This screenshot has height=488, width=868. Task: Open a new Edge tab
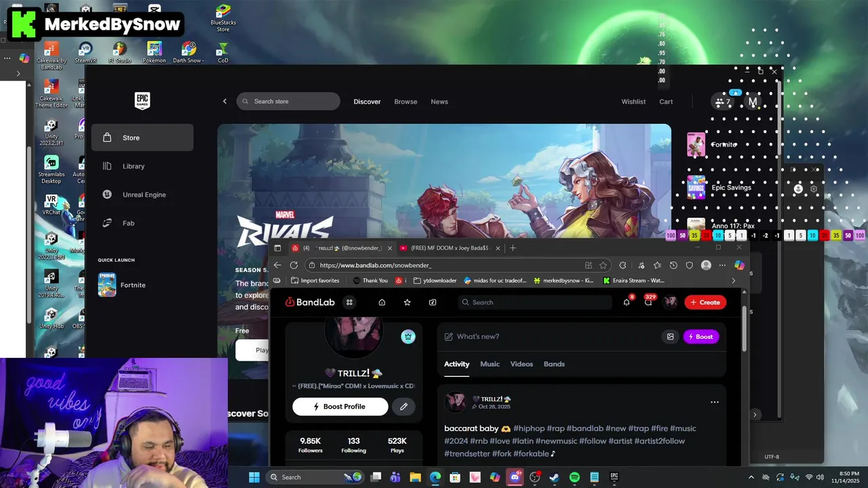click(x=513, y=248)
